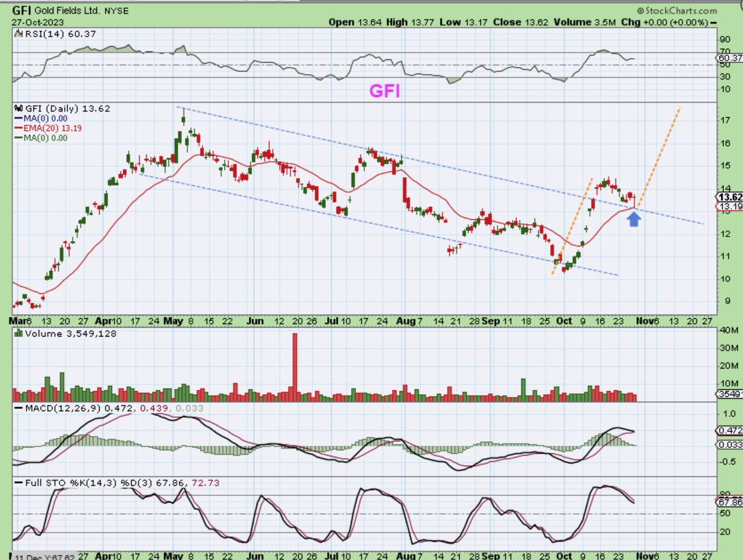Click the red 72.73 stochastic %D value
743x560 pixels.
[207, 484]
